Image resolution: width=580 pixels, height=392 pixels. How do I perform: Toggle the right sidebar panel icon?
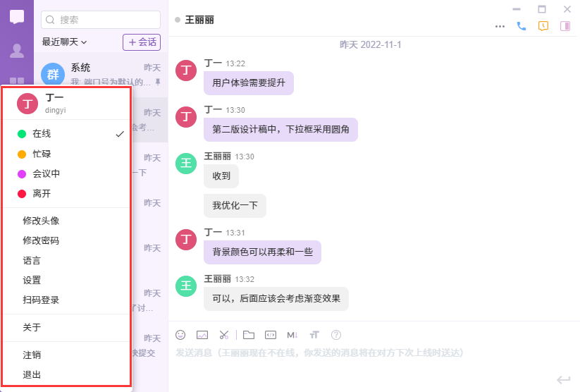564,26
